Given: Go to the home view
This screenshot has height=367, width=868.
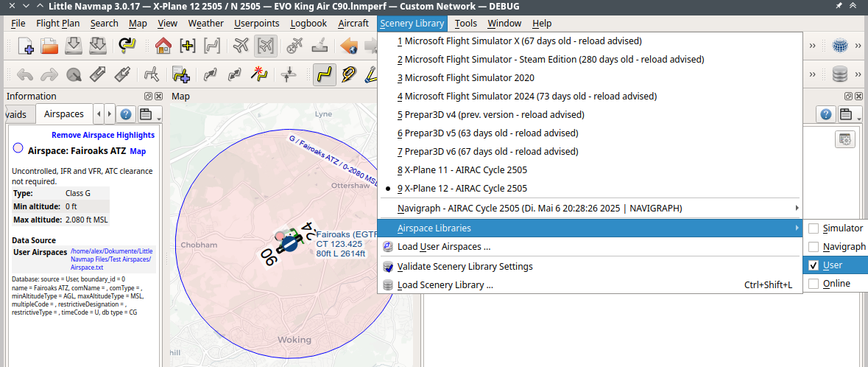Looking at the screenshot, I should 163,46.
